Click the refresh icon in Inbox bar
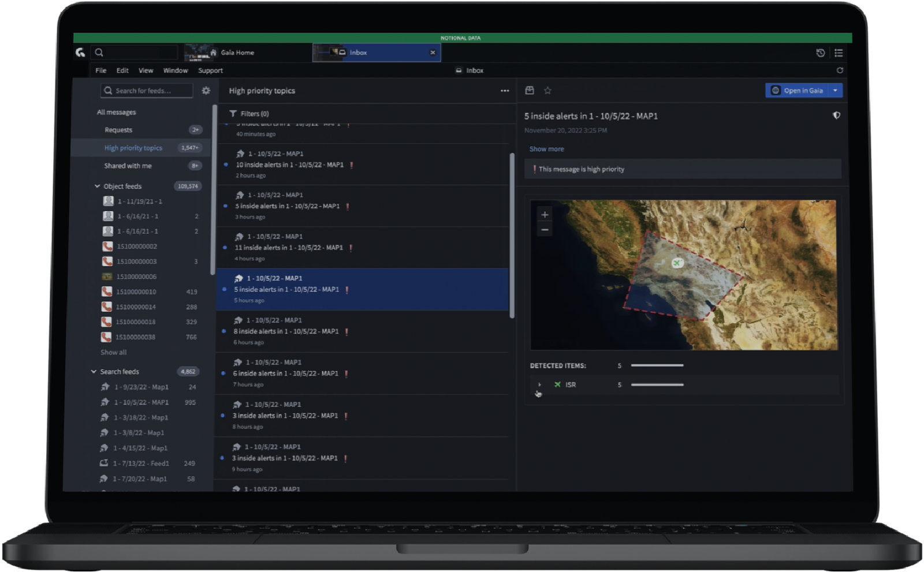Screen dimensions: 924x572 tap(840, 70)
